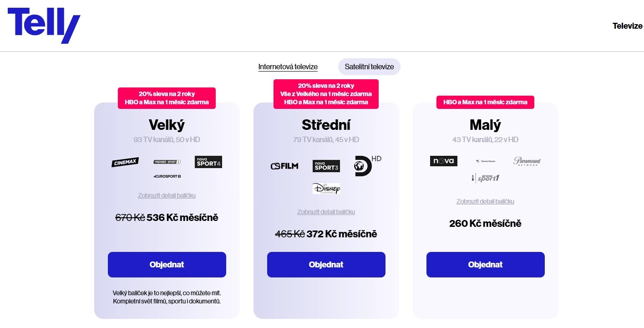The height and width of the screenshot is (328, 644).
Task: Click the CS Film channel logo
Action: tap(284, 166)
